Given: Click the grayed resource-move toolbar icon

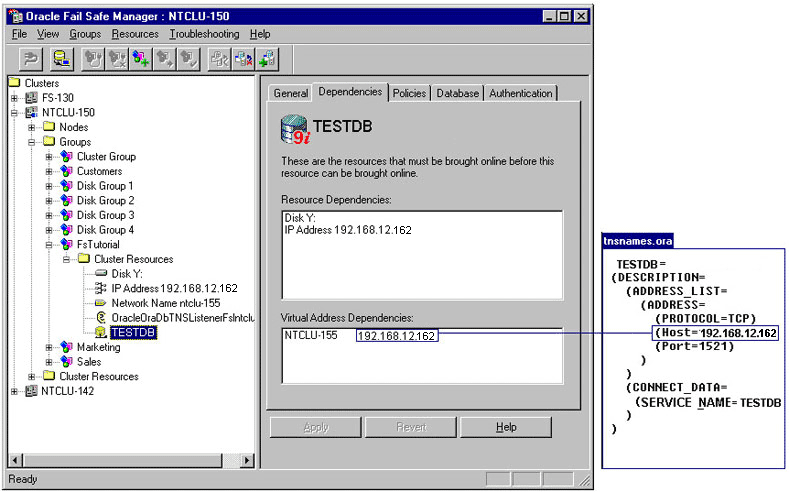Looking at the screenshot, I should [219, 59].
